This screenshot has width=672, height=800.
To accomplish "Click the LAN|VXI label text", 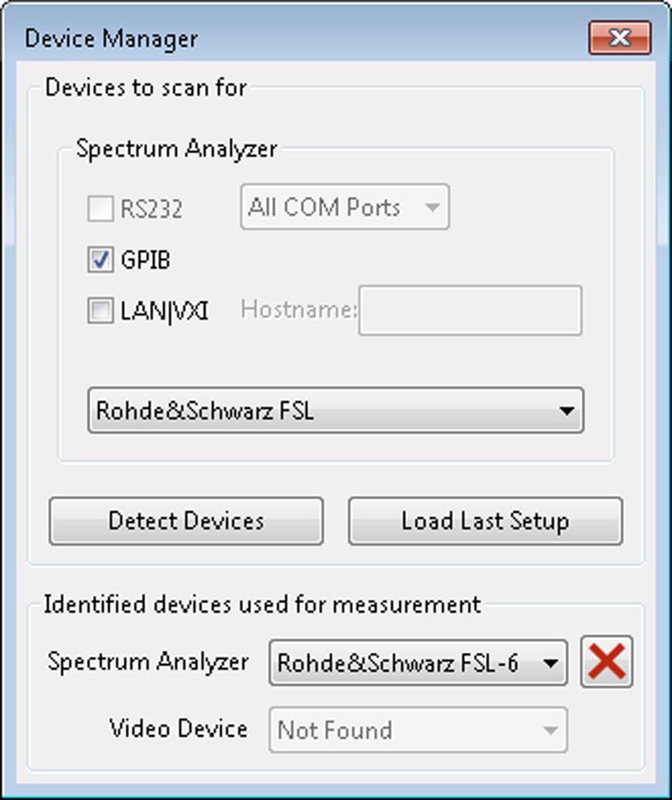I will [x=164, y=311].
